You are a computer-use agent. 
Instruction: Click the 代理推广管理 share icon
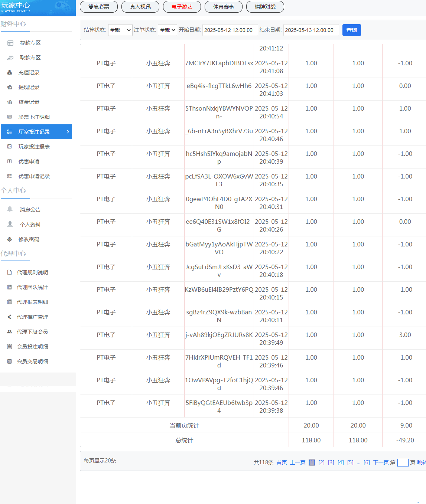pyautogui.click(x=10, y=317)
